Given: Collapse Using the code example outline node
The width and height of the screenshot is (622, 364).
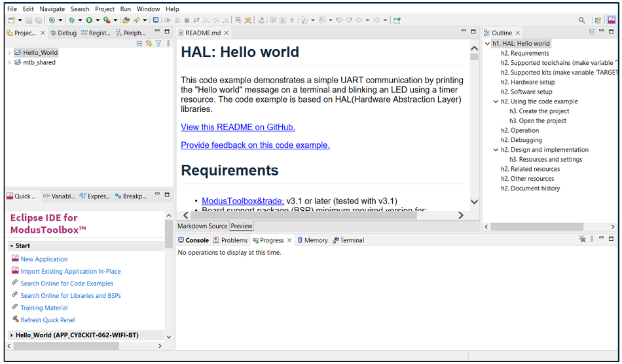Looking at the screenshot, I should click(x=496, y=101).
